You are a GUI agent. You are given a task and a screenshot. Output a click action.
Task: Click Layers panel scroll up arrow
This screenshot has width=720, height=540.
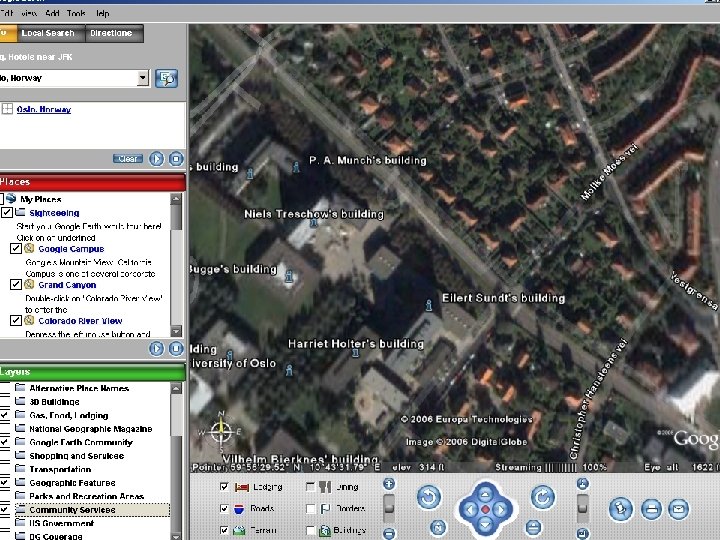coord(176,388)
